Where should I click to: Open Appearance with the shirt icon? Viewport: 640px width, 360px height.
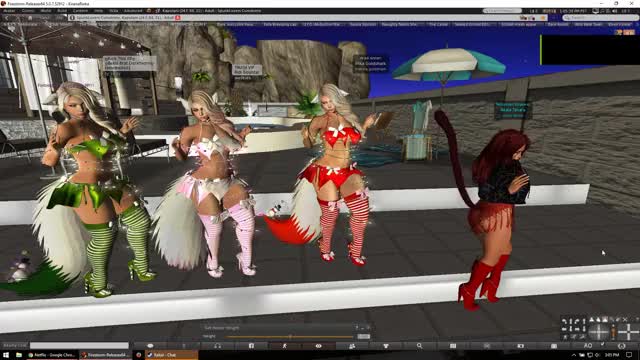tap(386, 346)
